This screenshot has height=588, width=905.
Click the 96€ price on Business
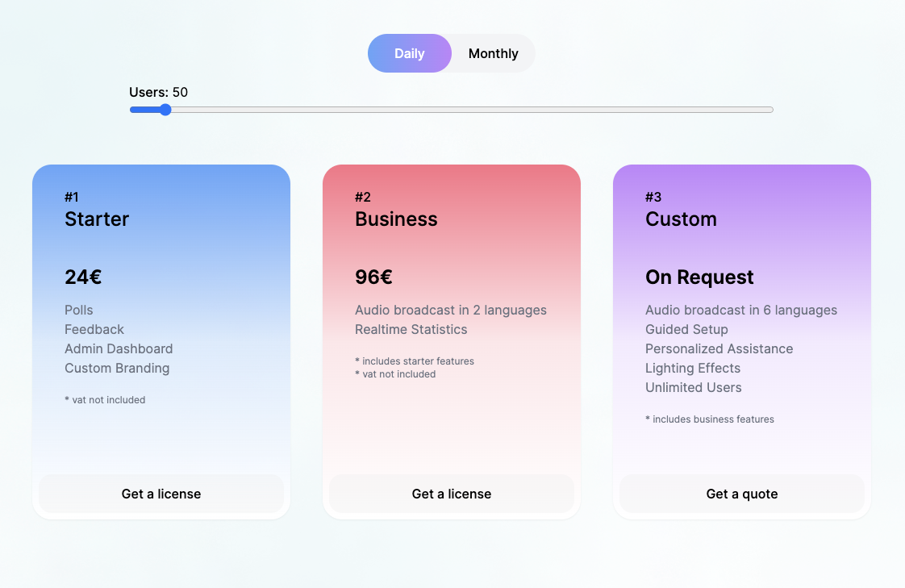(373, 277)
